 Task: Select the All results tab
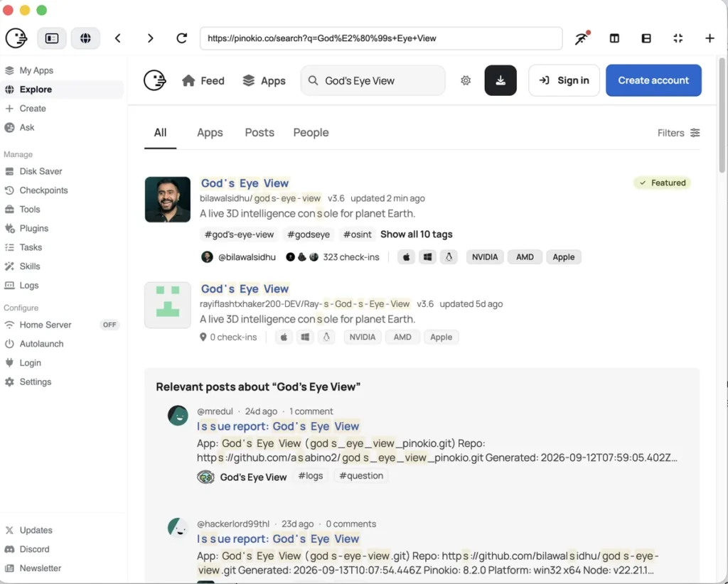160,133
